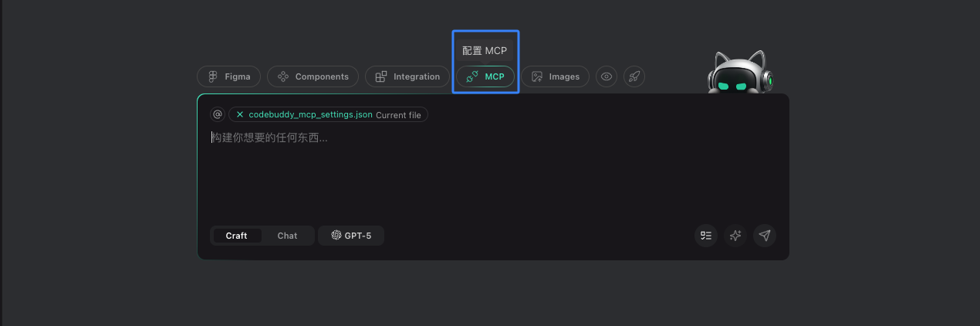Image resolution: width=980 pixels, height=326 pixels.
Task: Click the sparkle enhance prompt icon
Action: click(x=735, y=236)
